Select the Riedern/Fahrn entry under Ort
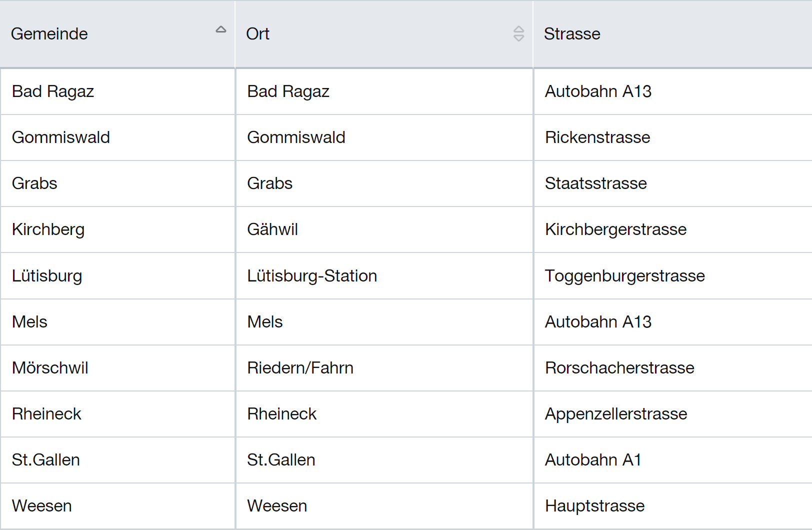The image size is (812, 530). [300, 367]
